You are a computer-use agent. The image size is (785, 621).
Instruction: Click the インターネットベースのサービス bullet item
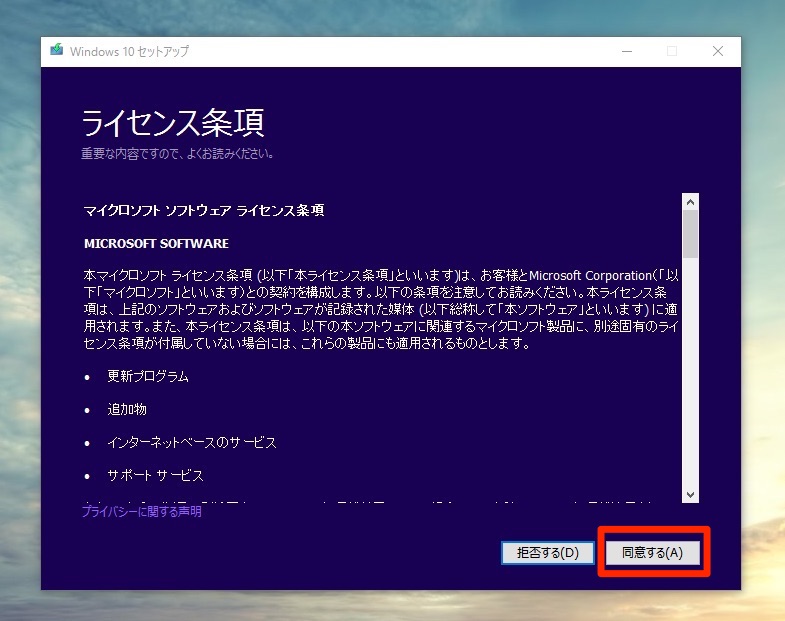coord(192,442)
